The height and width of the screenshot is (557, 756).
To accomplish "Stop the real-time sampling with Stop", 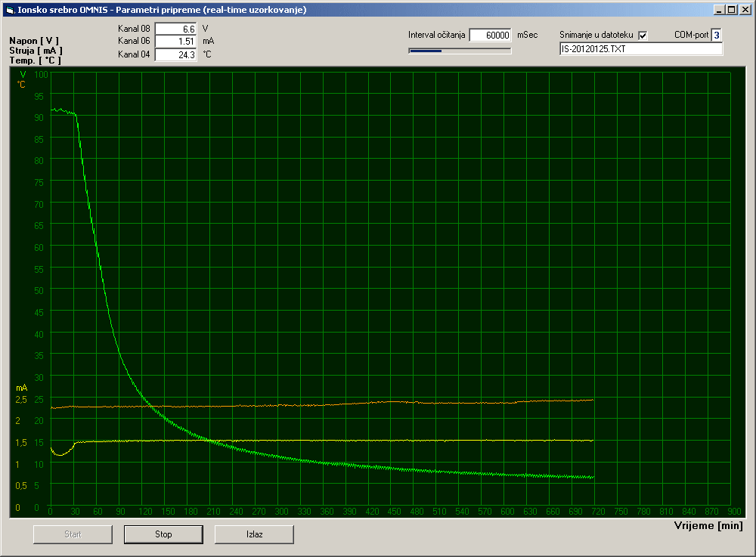I will (163, 534).
